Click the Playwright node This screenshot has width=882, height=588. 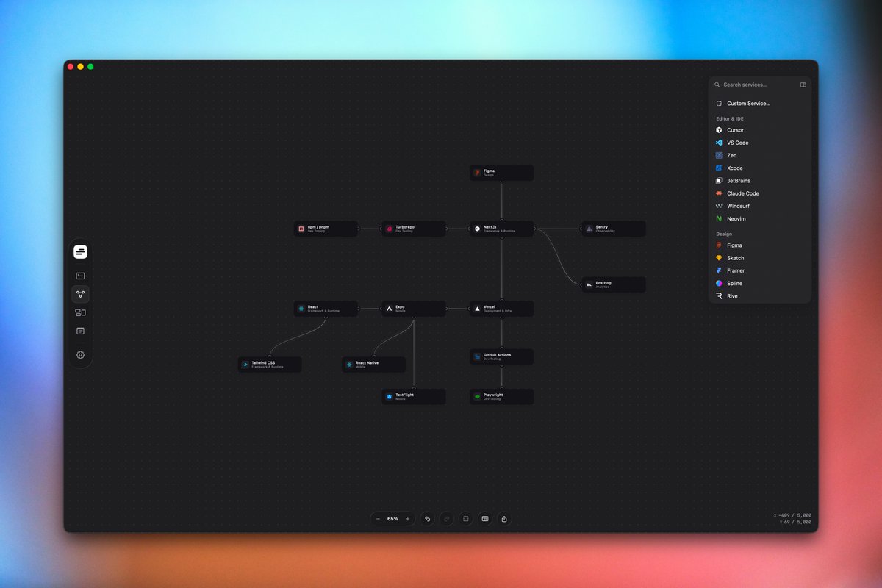tap(502, 397)
